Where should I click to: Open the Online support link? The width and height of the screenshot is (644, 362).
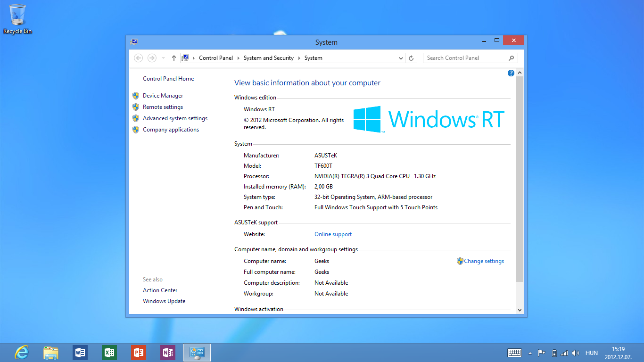[333, 234]
